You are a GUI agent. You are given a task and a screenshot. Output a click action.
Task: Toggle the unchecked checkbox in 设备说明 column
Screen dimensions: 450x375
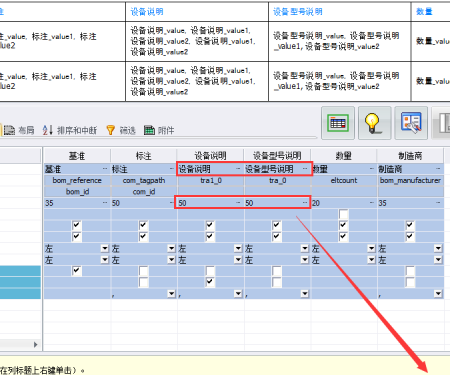(210, 271)
